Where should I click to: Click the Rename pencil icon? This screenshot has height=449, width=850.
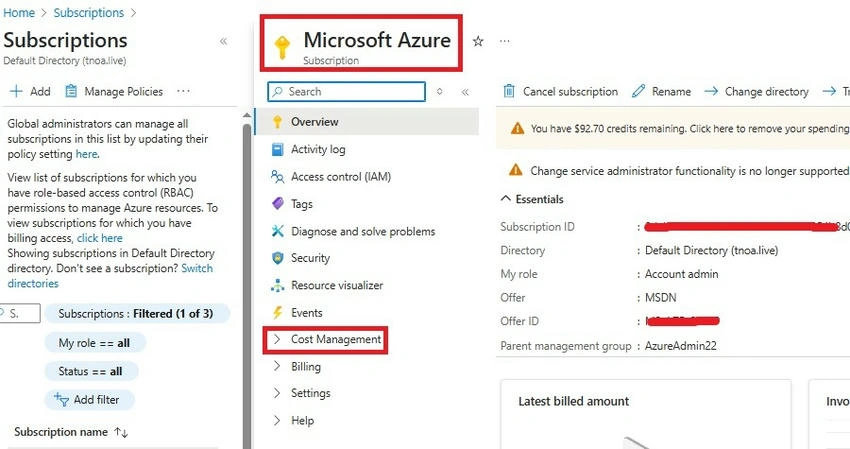[x=639, y=91]
